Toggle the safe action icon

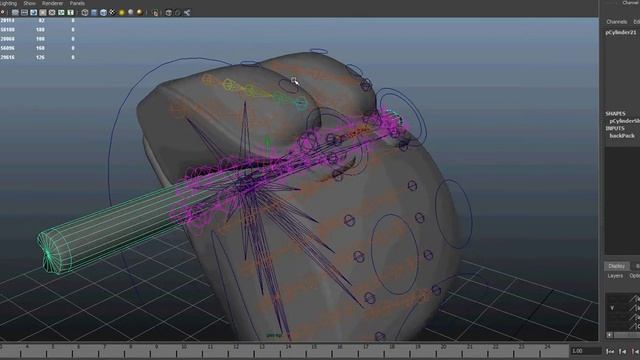[61, 13]
